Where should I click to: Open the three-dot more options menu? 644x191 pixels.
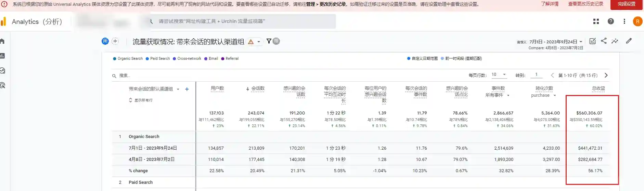point(624,21)
